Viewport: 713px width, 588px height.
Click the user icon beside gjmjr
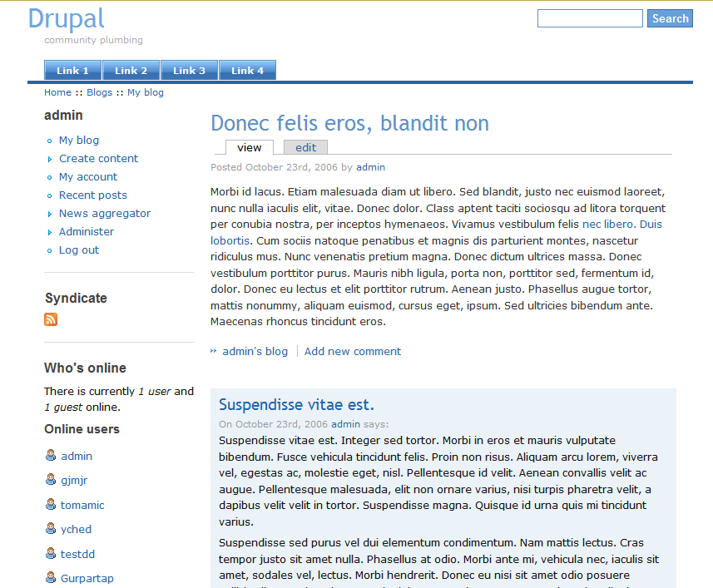click(51, 479)
